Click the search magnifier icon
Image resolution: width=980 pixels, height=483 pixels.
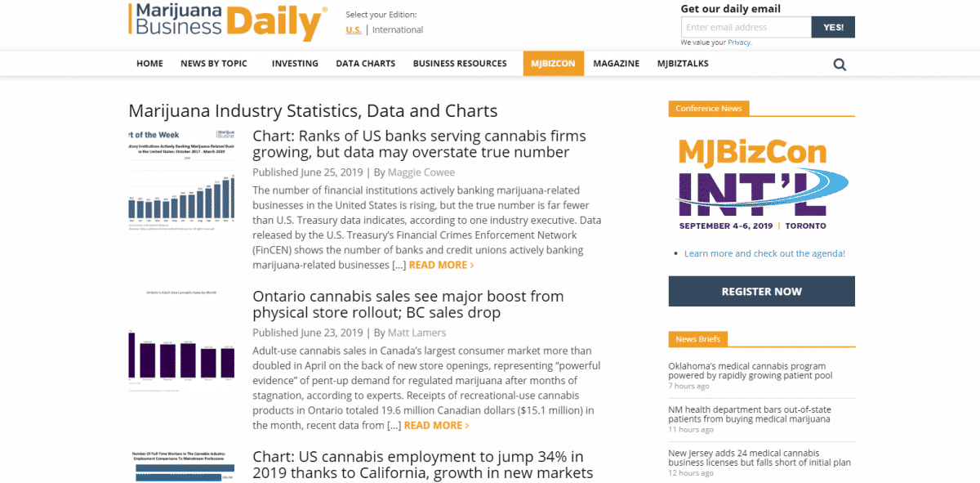[x=840, y=65]
